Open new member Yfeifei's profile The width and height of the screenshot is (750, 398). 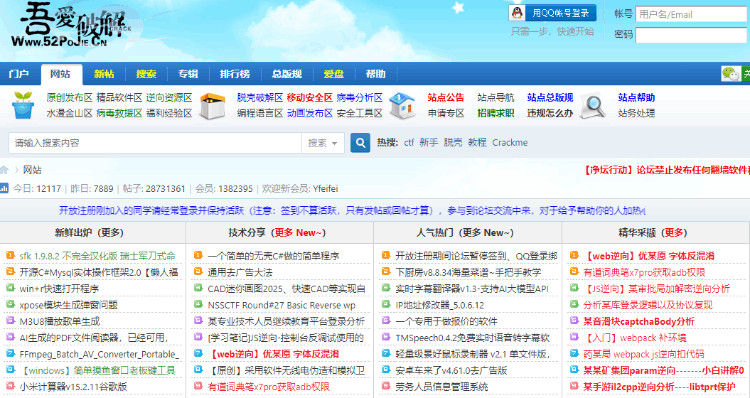[x=325, y=188]
